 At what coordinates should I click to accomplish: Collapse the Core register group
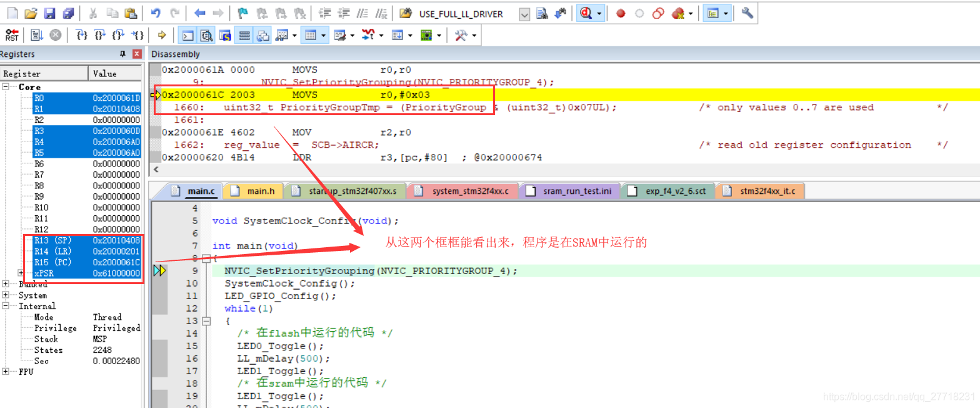(6, 87)
